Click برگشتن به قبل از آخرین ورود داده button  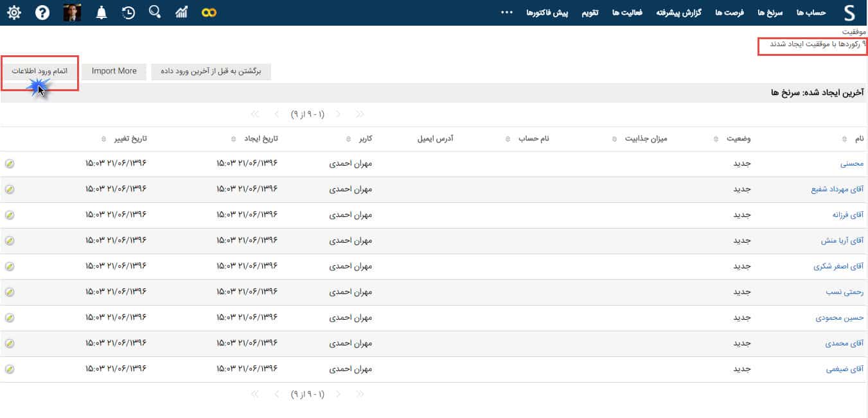coord(211,71)
